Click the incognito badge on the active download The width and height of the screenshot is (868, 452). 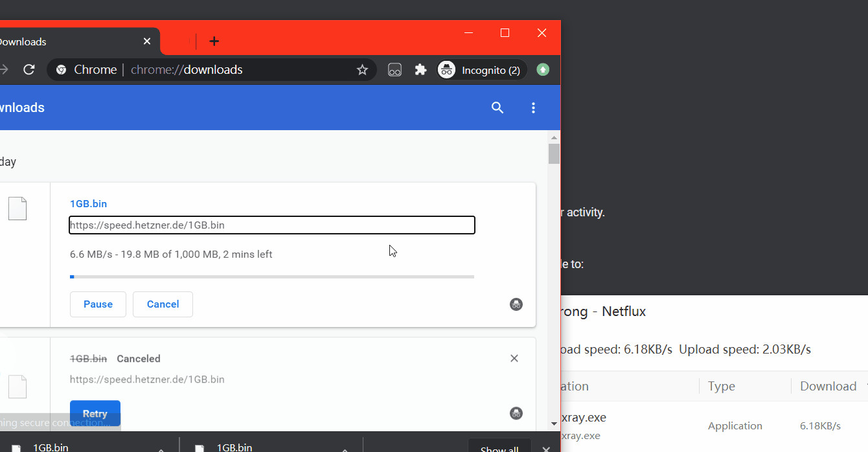[516, 304]
